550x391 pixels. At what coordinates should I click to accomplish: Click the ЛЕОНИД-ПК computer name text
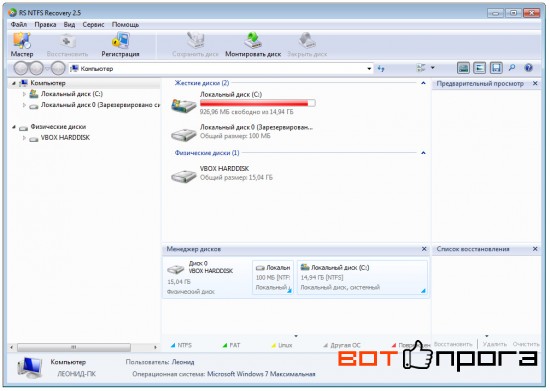pos(76,374)
